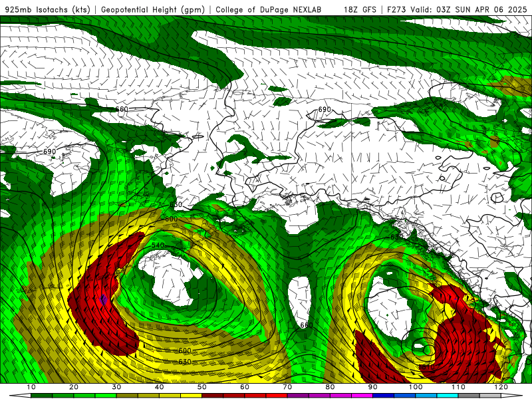The width and height of the screenshot is (532, 399).
Task: Click the "College of DuPage NEXLAB" header text
Action: click(268, 9)
